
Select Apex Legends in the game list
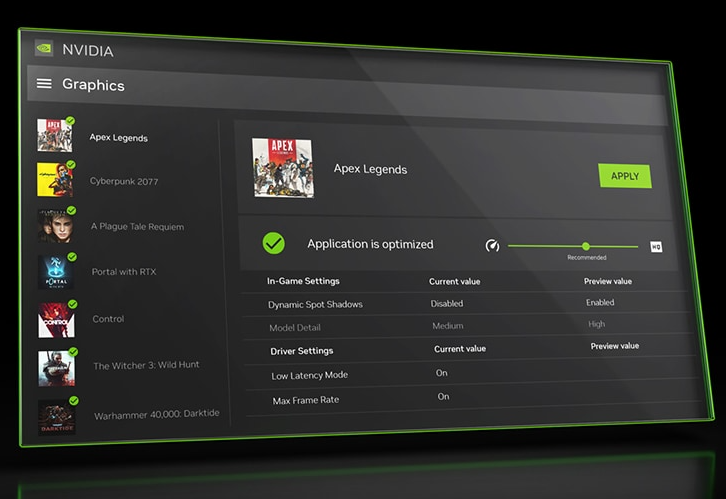tap(119, 137)
